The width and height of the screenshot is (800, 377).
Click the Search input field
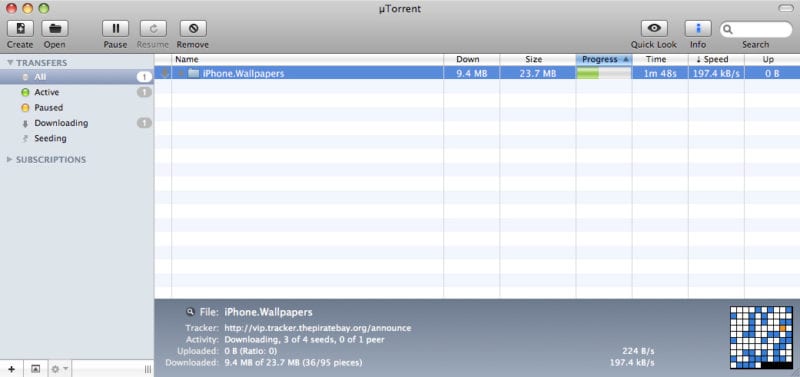[x=756, y=30]
